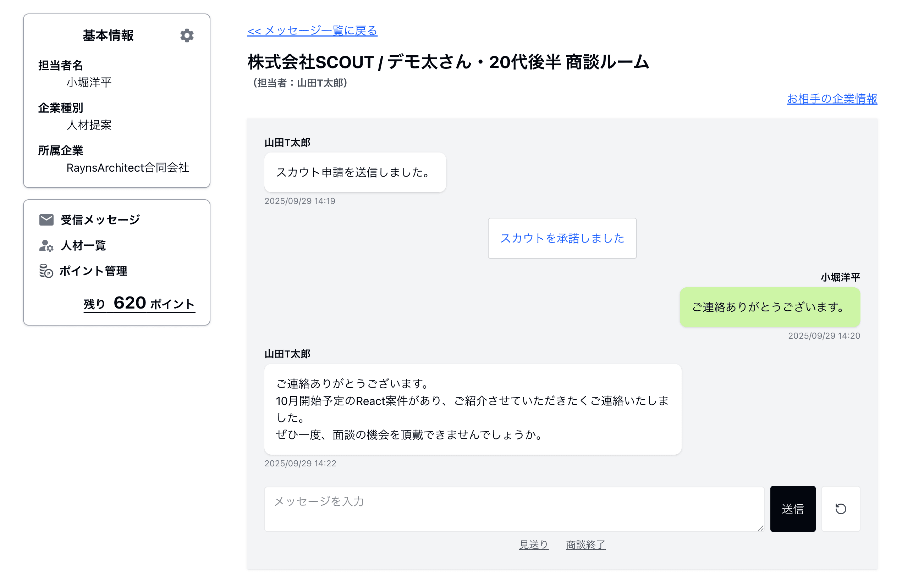This screenshot has height=588, width=902.
Task: Click the textarea resize handle
Action: [761, 529]
